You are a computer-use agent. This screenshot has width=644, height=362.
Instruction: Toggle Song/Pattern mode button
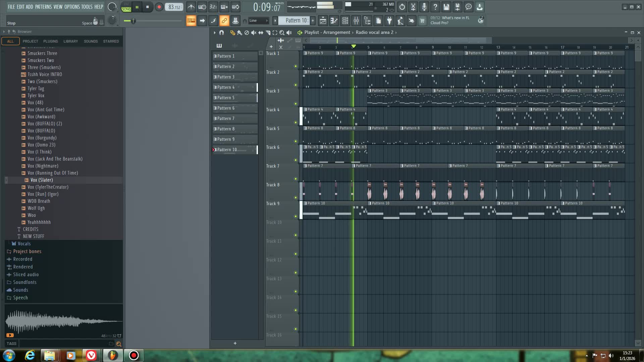pos(126,7)
